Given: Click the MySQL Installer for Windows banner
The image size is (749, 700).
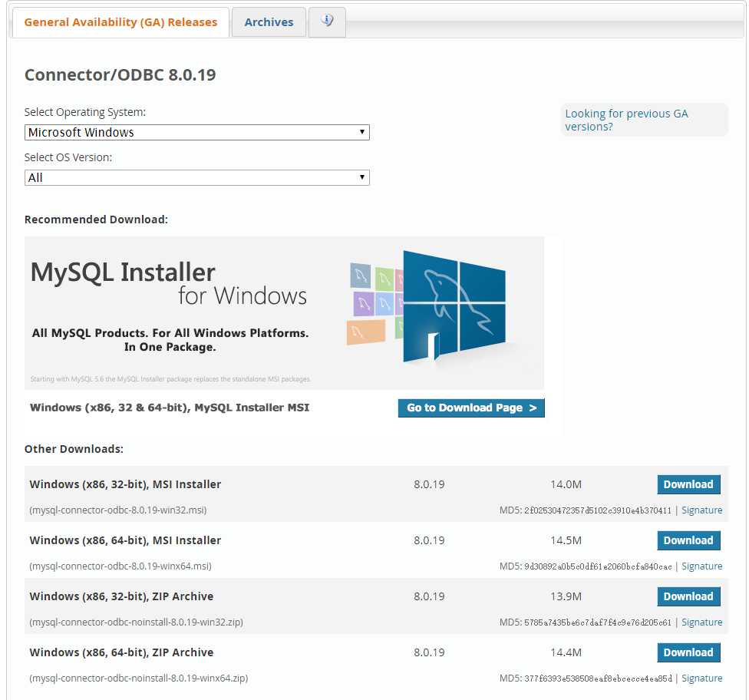Looking at the screenshot, I should (x=284, y=313).
